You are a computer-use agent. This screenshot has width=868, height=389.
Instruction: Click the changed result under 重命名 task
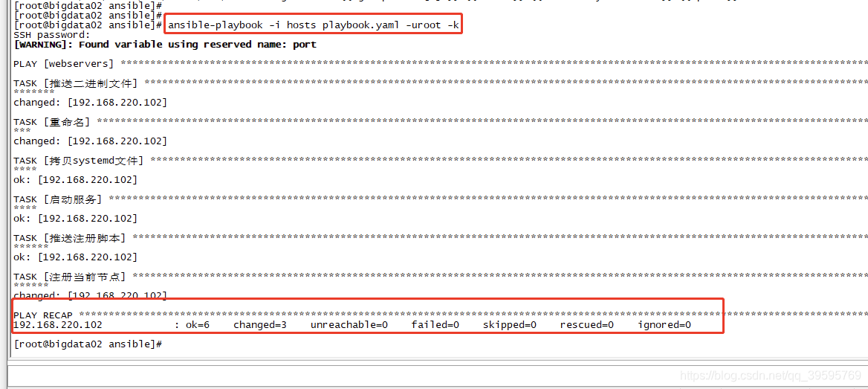click(x=90, y=141)
